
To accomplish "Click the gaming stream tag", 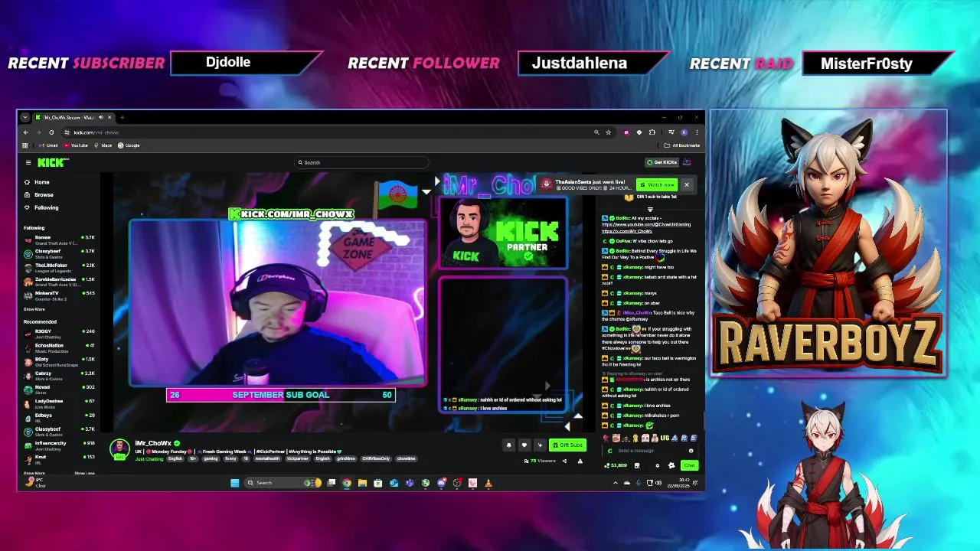I will click(x=211, y=458).
